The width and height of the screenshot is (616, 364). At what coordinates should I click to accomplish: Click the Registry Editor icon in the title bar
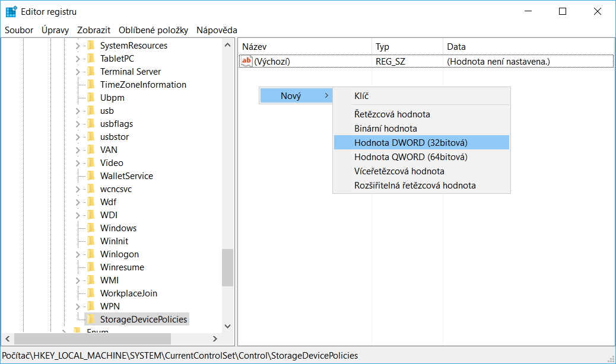point(11,11)
